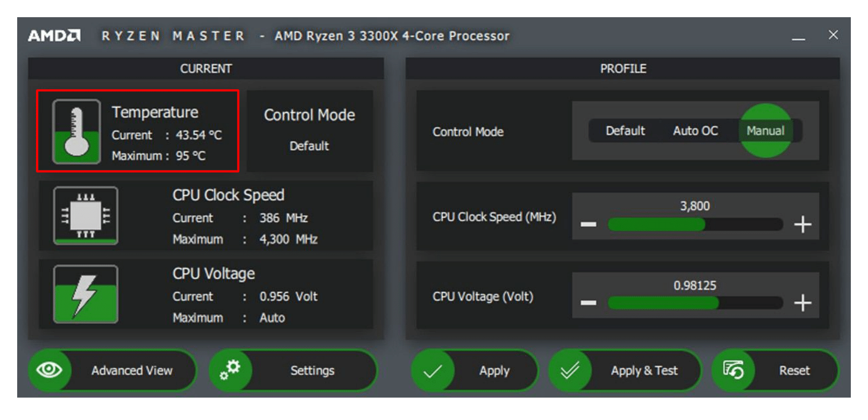Image resolution: width=868 pixels, height=420 pixels.
Task: Click the double checkmark Apply & Test icon
Action: (570, 370)
